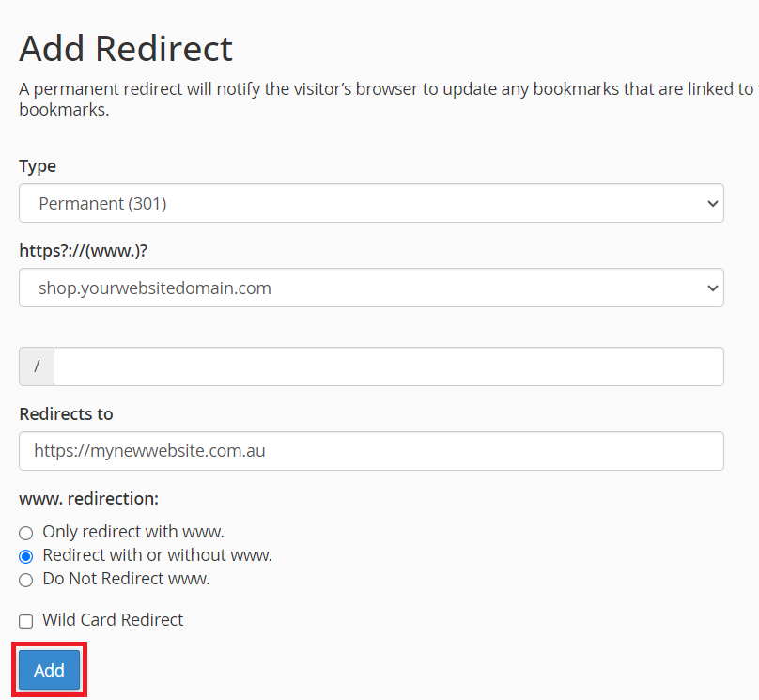Click the "https?://(www.)?" field label

click(83, 251)
